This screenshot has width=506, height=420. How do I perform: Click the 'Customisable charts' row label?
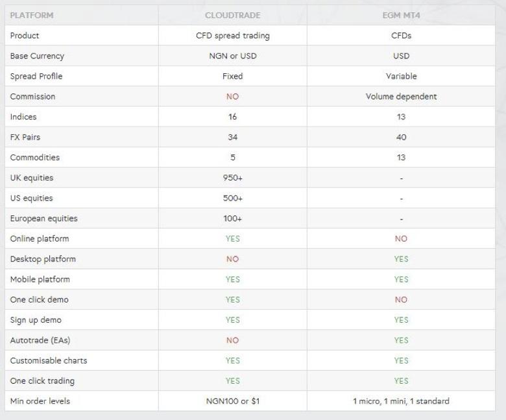coord(49,360)
